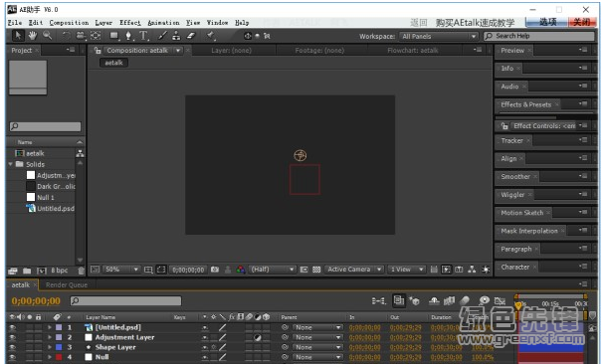Open the grid and guide options icon

coord(148,270)
